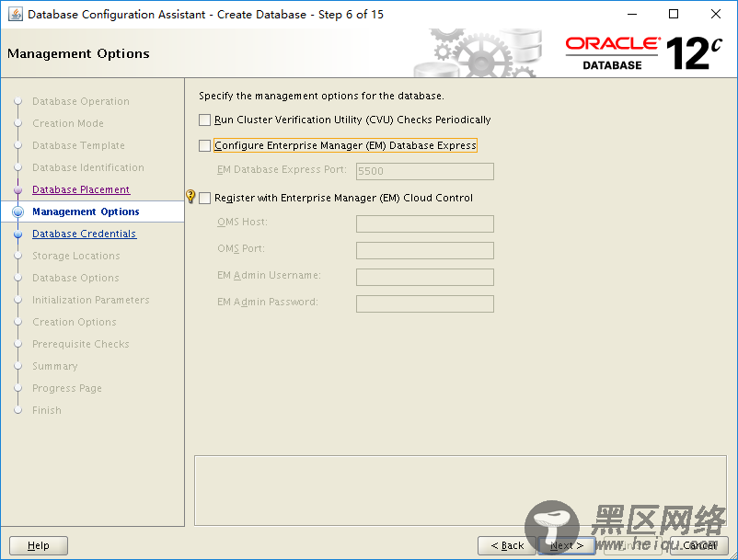738x560 pixels.
Task: Open the Database Placement step link
Action: coord(81,189)
